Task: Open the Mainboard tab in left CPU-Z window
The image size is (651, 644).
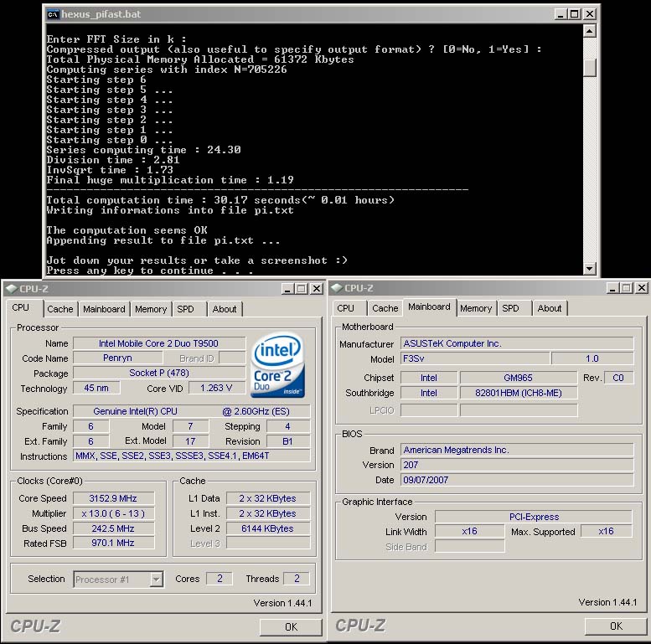Action: 104,309
